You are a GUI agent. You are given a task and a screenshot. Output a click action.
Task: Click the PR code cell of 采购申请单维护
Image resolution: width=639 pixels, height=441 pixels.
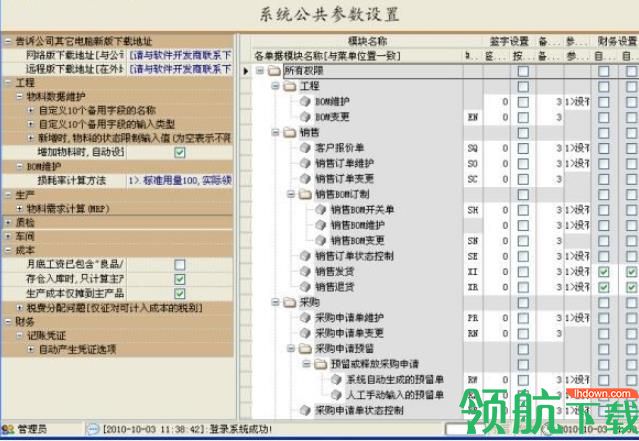473,318
